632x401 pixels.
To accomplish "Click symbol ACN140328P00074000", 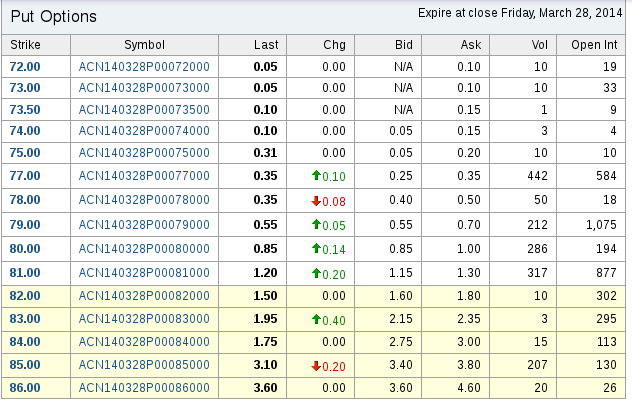I will click(x=144, y=131).
